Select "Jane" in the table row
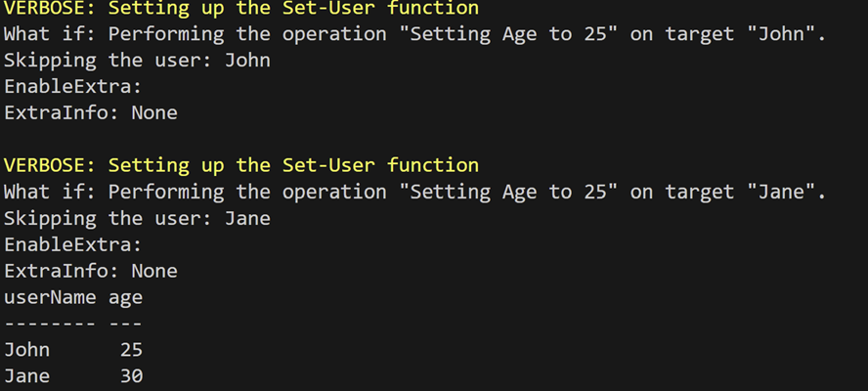This screenshot has height=391, width=868. pos(26,375)
